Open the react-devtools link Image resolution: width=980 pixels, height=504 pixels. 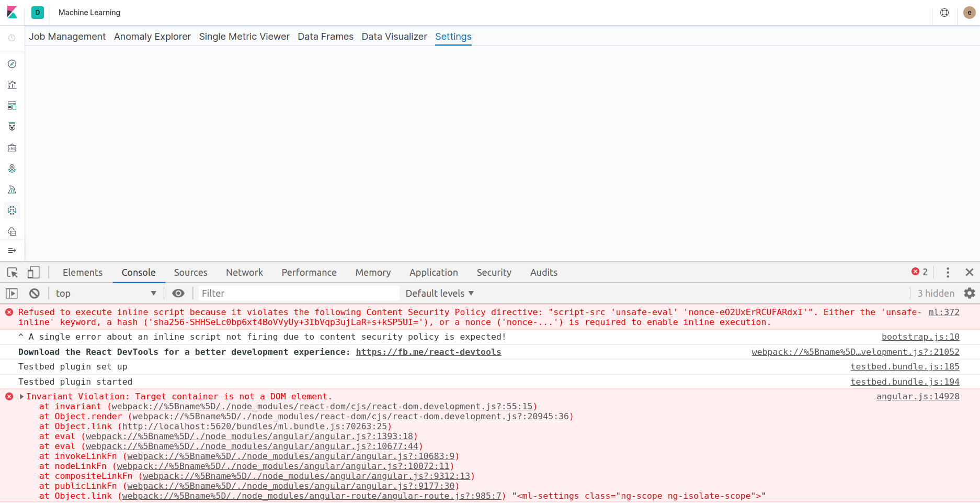click(428, 352)
